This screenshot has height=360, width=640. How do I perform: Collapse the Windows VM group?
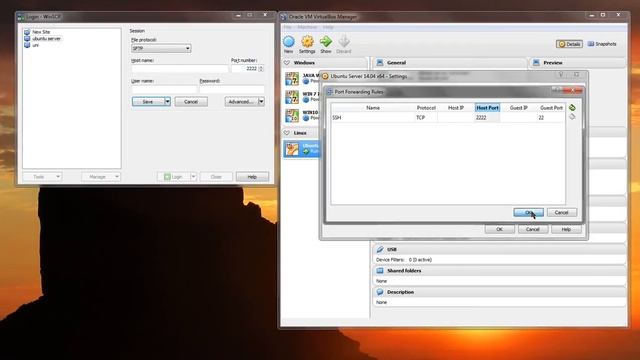287,63
